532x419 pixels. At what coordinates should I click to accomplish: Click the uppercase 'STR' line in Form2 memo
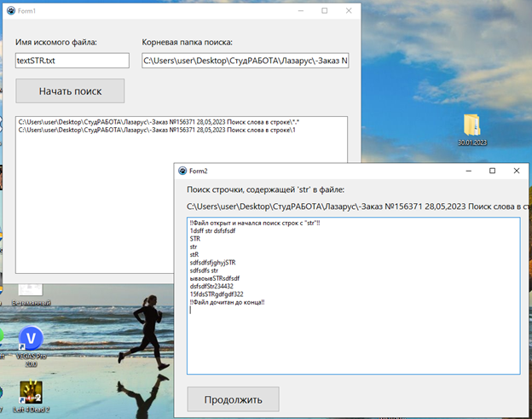[x=195, y=239]
